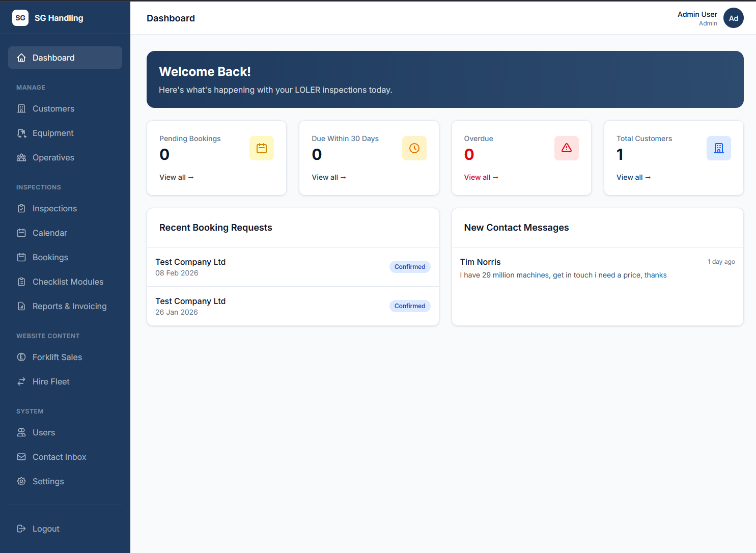
Task: Open the Contact Inbox envelope icon
Action: click(21, 457)
